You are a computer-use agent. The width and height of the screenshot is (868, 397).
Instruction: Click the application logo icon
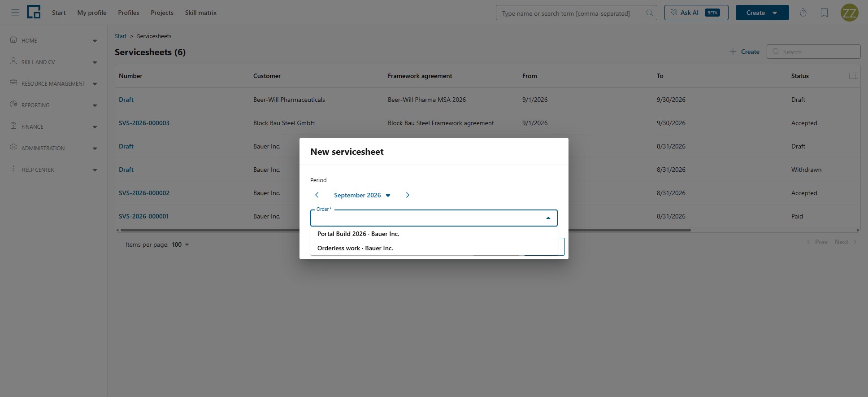pos(34,12)
